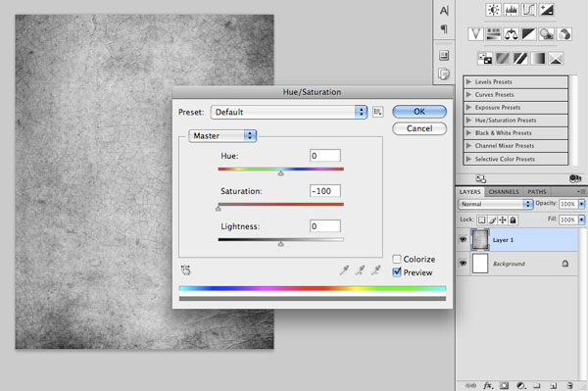Click OK in the Hue/Saturation dialog
588x391 pixels.
pyautogui.click(x=419, y=112)
